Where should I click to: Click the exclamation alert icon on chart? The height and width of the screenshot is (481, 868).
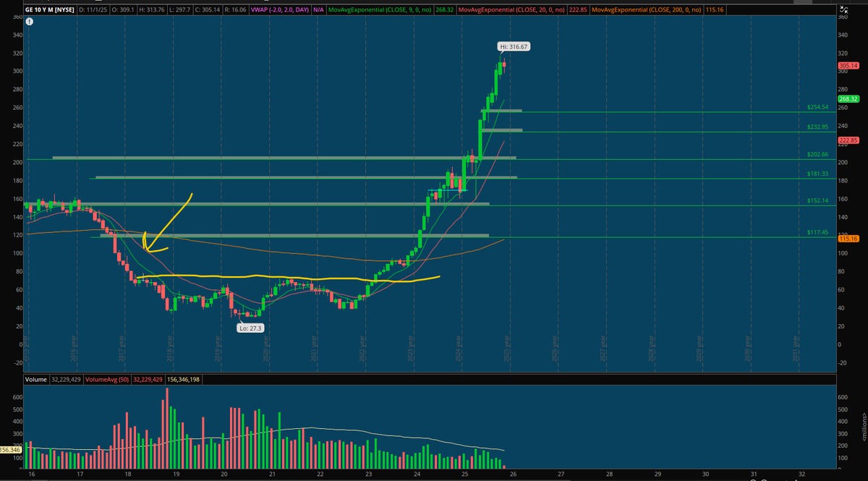pyautogui.click(x=29, y=22)
